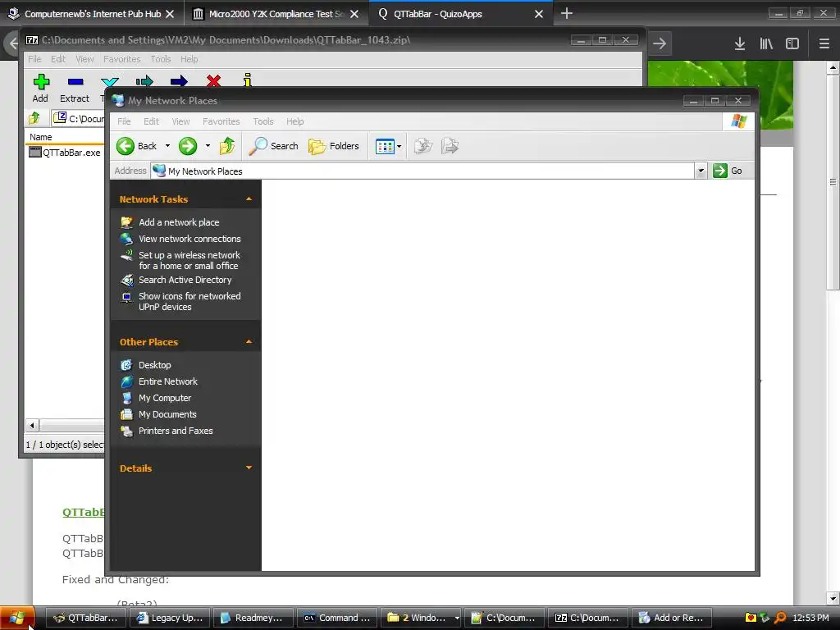Select QTTabBar.exe in the 7-Zip file list
The width and height of the screenshot is (840, 630).
65,153
